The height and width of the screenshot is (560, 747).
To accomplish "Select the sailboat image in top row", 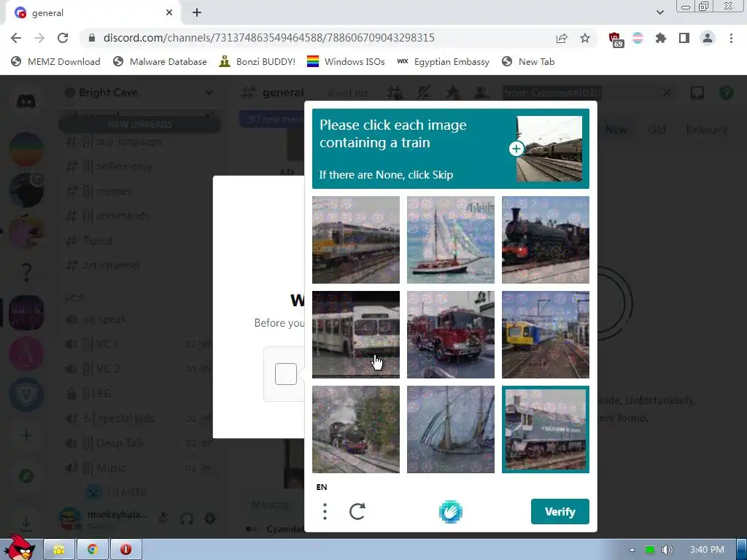I will pos(451,239).
